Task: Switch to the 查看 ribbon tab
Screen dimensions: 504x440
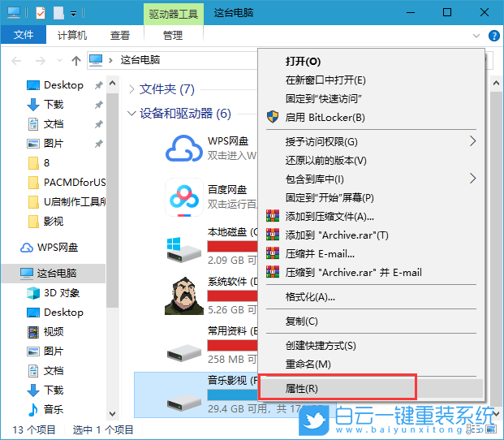Action: click(x=120, y=35)
